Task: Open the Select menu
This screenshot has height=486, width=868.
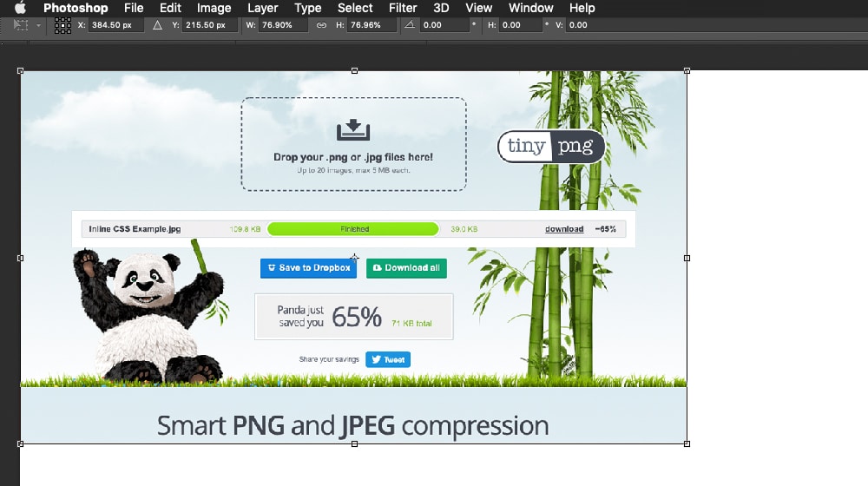Action: 355,8
